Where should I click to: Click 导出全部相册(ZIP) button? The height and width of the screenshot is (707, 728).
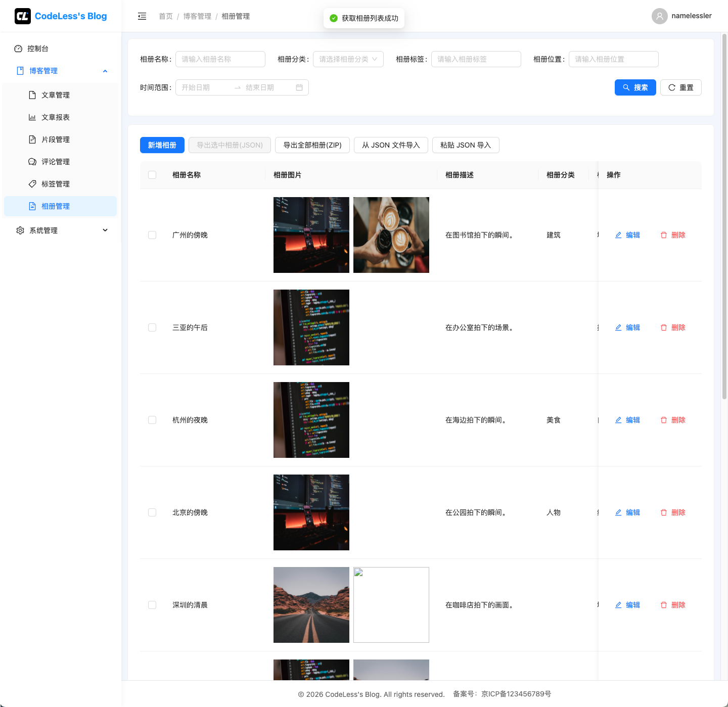(x=312, y=145)
